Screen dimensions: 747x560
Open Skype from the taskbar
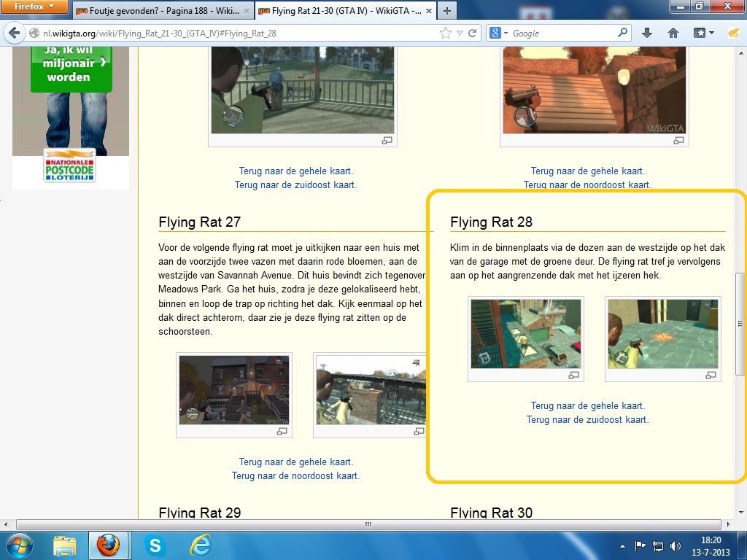pyautogui.click(x=155, y=545)
